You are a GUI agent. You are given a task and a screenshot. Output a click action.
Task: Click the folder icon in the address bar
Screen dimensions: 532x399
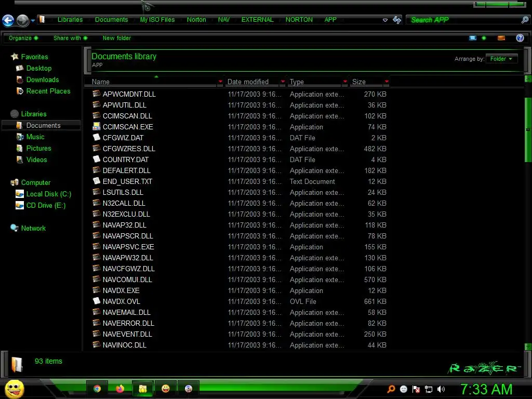click(x=42, y=19)
